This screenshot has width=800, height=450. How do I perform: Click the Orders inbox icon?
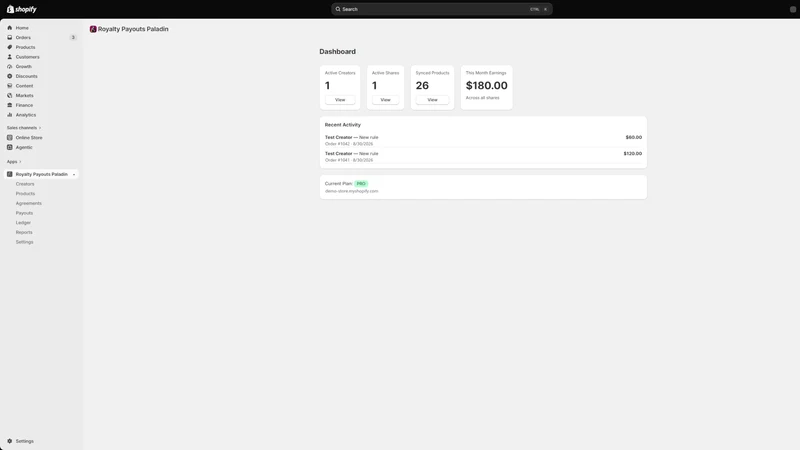(10, 38)
